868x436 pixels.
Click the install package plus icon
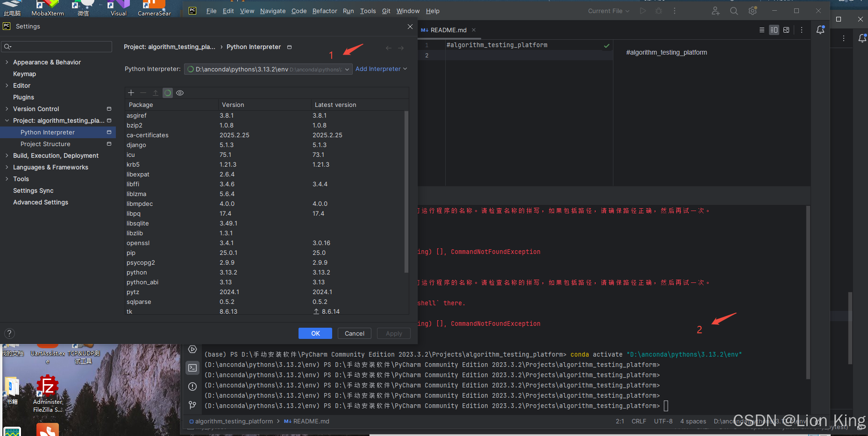131,93
